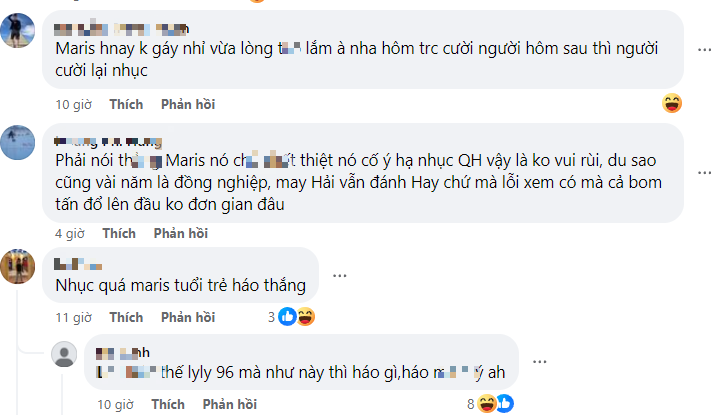View reactions count '8' on reply
This screenshot has height=415, width=711.
point(471,404)
